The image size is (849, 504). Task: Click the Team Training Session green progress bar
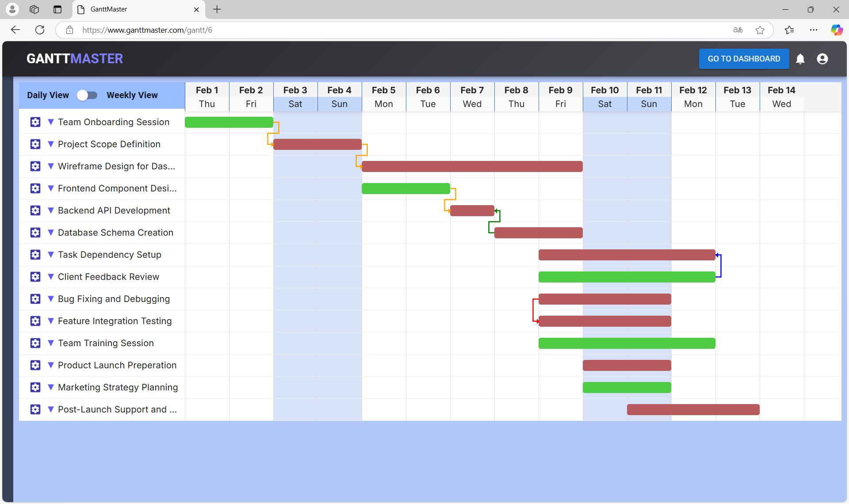point(627,343)
